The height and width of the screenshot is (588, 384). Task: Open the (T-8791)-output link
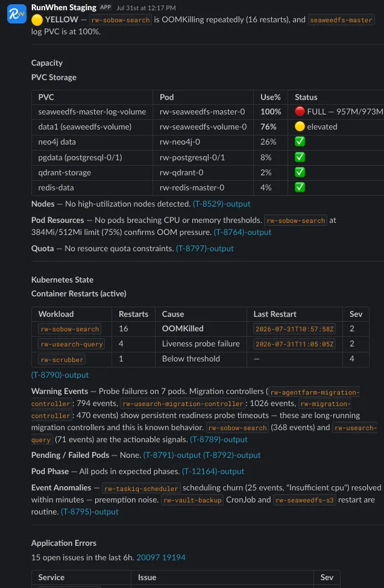click(x=172, y=455)
